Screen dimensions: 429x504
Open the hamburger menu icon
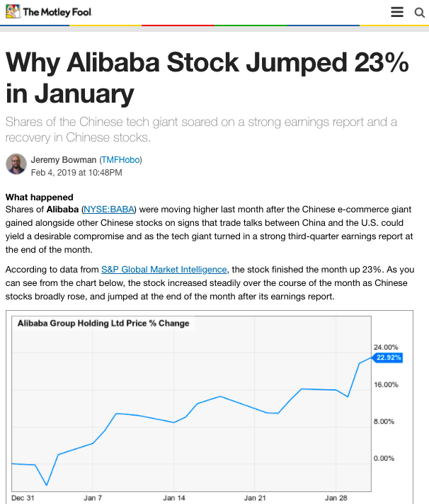pos(397,12)
